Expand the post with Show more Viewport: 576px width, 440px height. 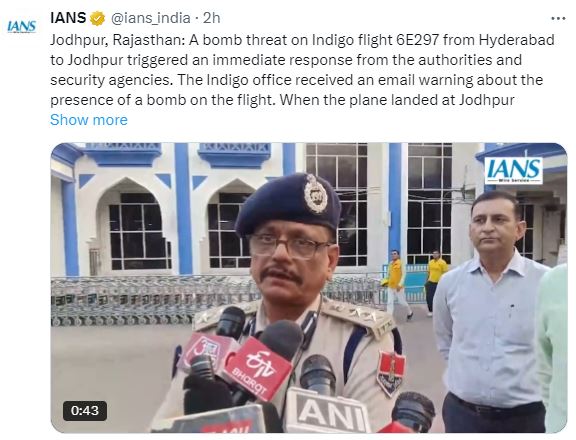89,120
